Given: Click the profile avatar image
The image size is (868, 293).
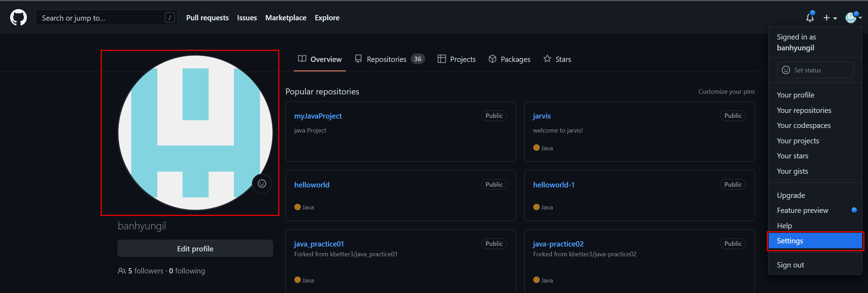Looking at the screenshot, I should pyautogui.click(x=195, y=133).
